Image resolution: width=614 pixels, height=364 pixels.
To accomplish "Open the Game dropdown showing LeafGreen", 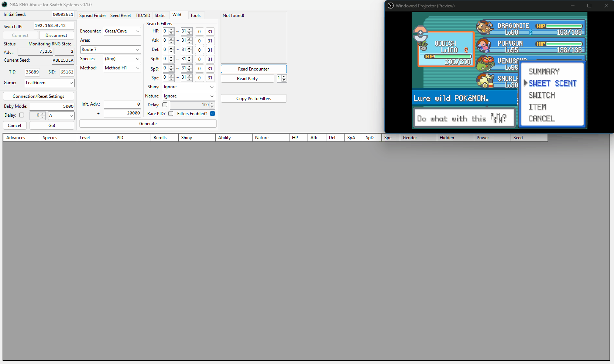I will click(49, 83).
